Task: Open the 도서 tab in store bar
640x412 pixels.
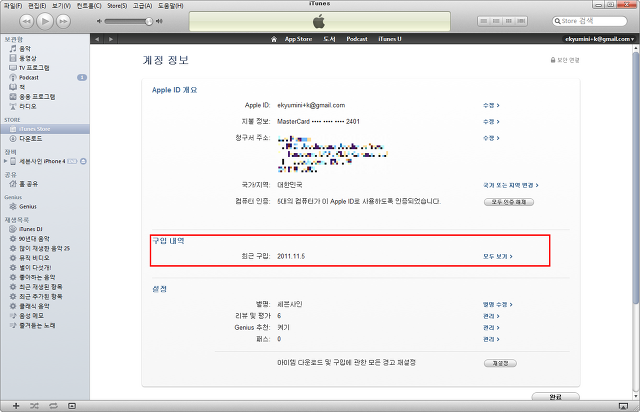Action: [329, 39]
